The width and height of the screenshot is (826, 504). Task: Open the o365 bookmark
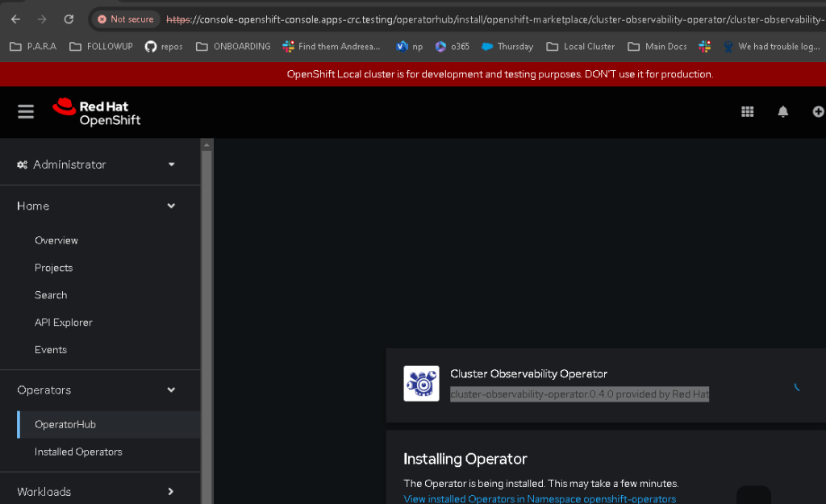452,46
